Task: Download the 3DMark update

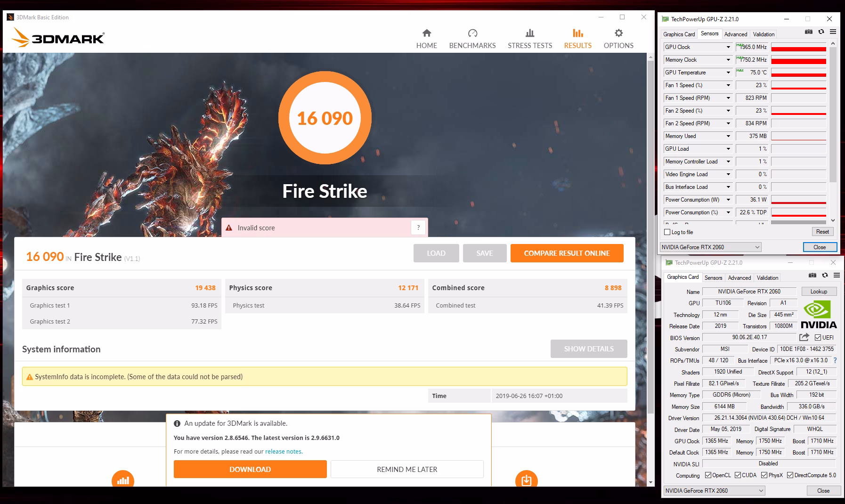Action: point(250,469)
